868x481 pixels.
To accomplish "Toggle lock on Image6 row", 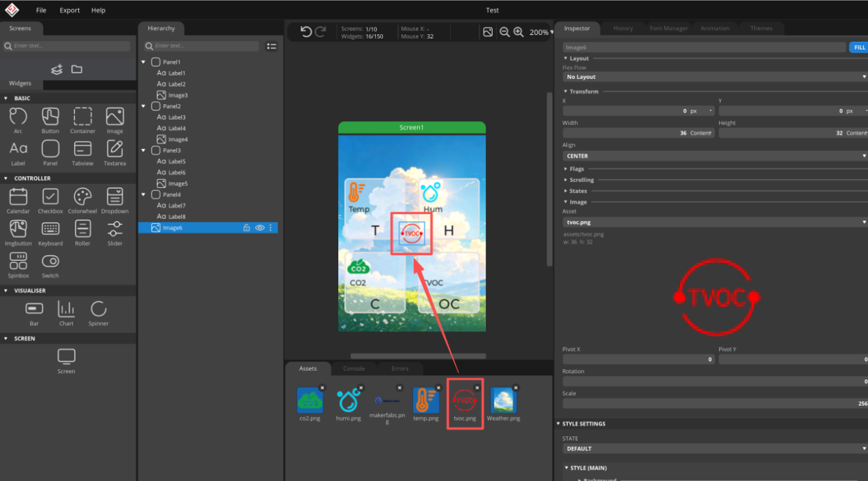I will (246, 227).
